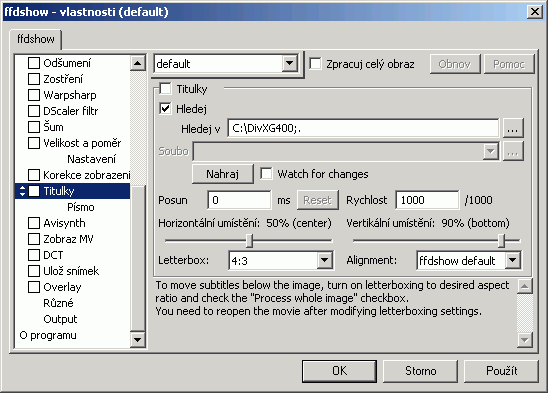Open the Letterbox 4:3 dropdown
548x393 pixels.
click(324, 260)
